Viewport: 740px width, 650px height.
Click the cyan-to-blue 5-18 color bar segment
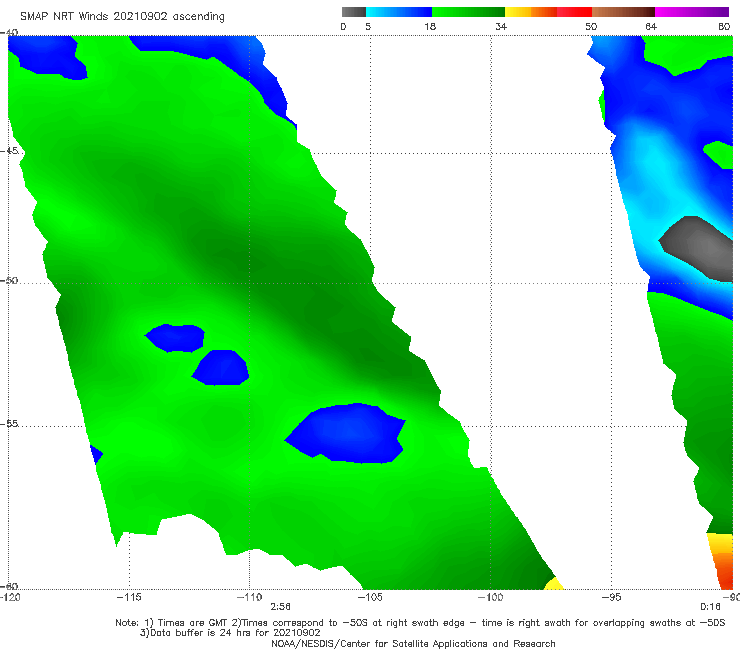(x=399, y=12)
